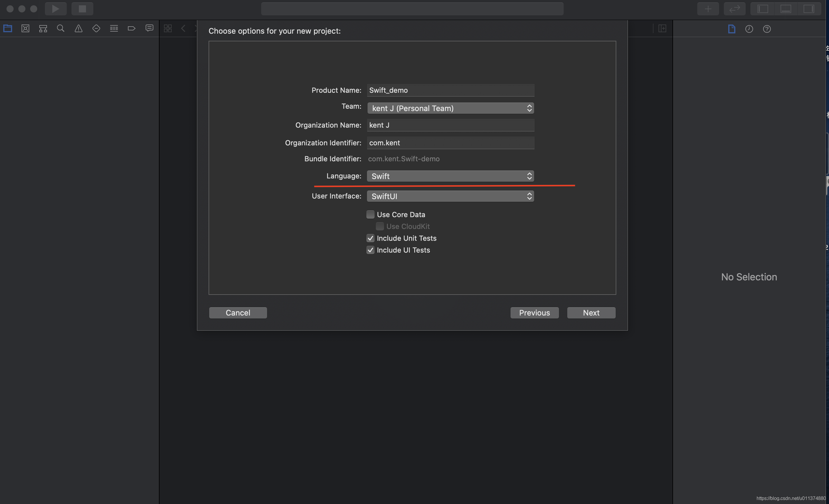Open the Find navigator magnifier icon
The image size is (829, 504).
coord(61,29)
